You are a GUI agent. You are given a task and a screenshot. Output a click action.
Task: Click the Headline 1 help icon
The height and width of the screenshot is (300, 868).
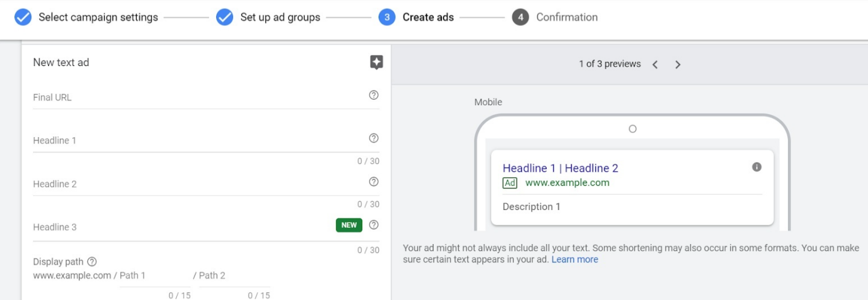[374, 138]
